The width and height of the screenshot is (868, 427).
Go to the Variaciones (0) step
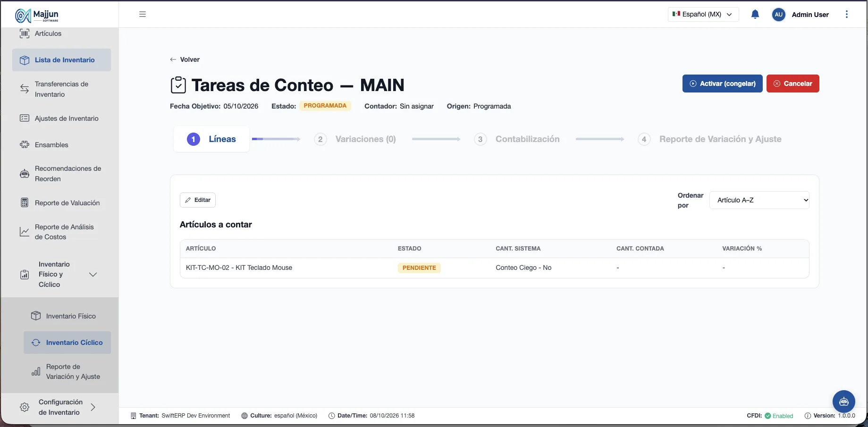[x=355, y=139]
